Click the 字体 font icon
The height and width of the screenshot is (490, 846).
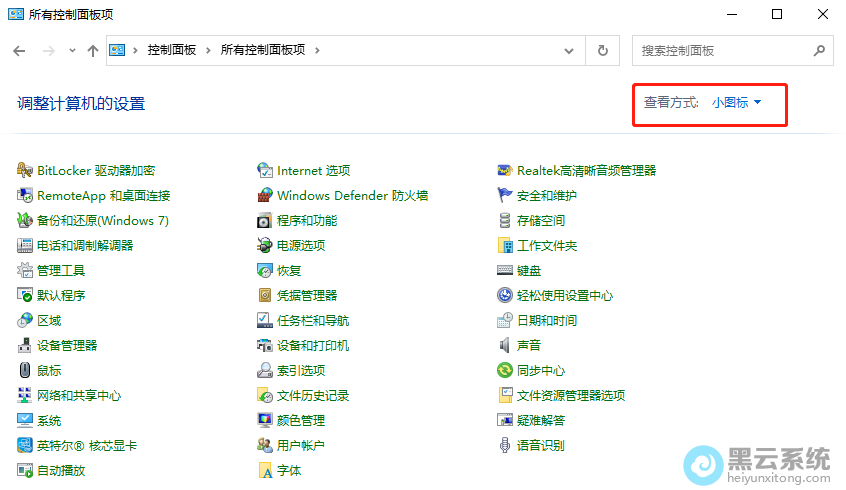click(264, 471)
